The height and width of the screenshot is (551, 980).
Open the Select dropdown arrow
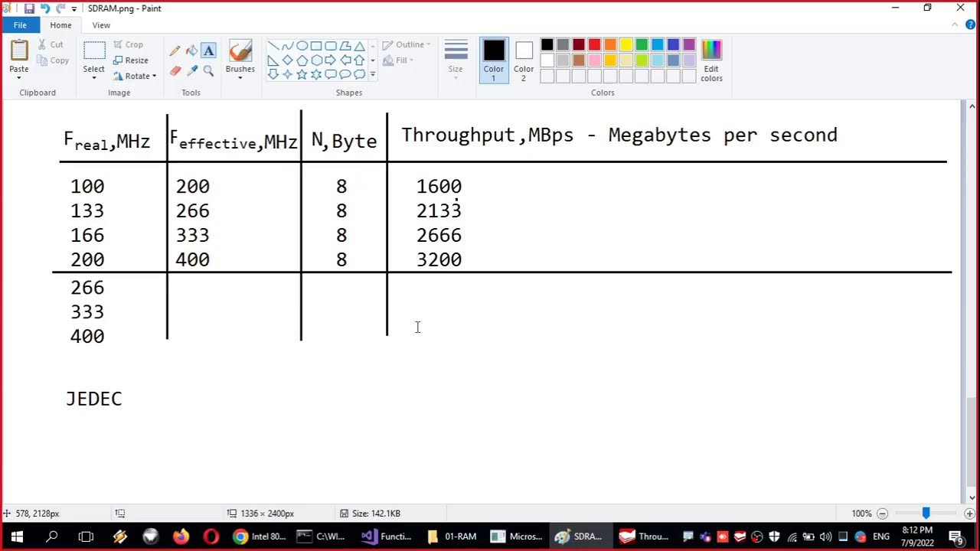pyautogui.click(x=94, y=77)
